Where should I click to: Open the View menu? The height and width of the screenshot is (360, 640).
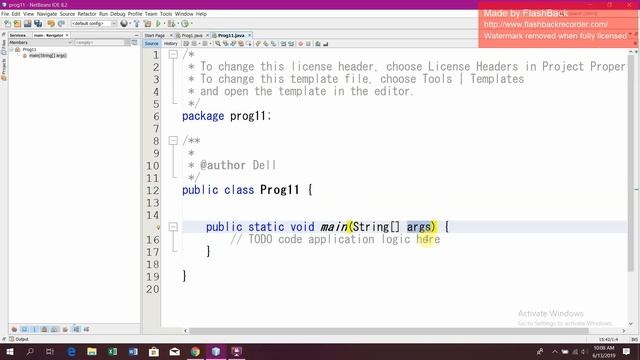(29, 14)
